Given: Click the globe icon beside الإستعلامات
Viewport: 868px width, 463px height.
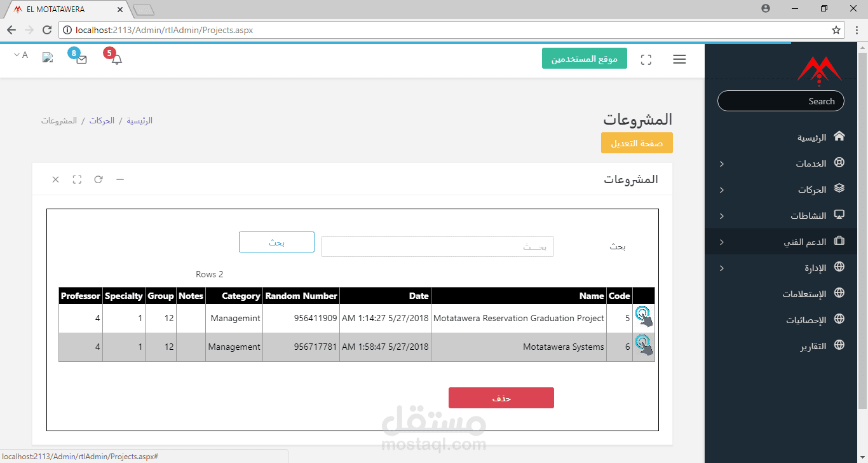Looking at the screenshot, I should click(x=839, y=293).
